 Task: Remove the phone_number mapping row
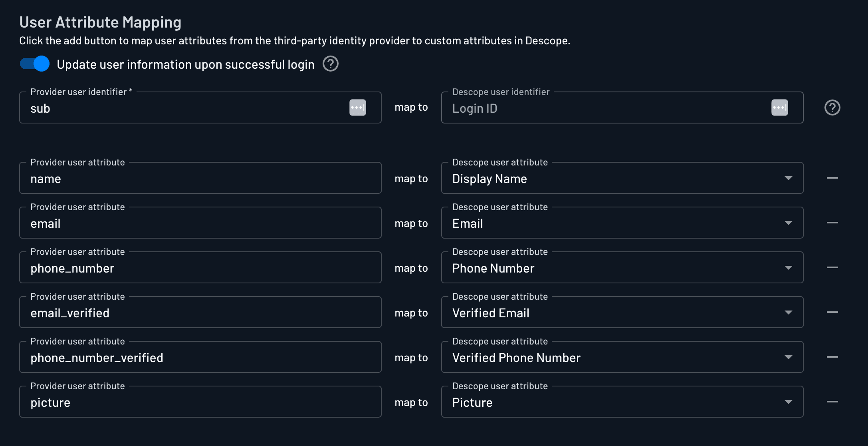(832, 268)
